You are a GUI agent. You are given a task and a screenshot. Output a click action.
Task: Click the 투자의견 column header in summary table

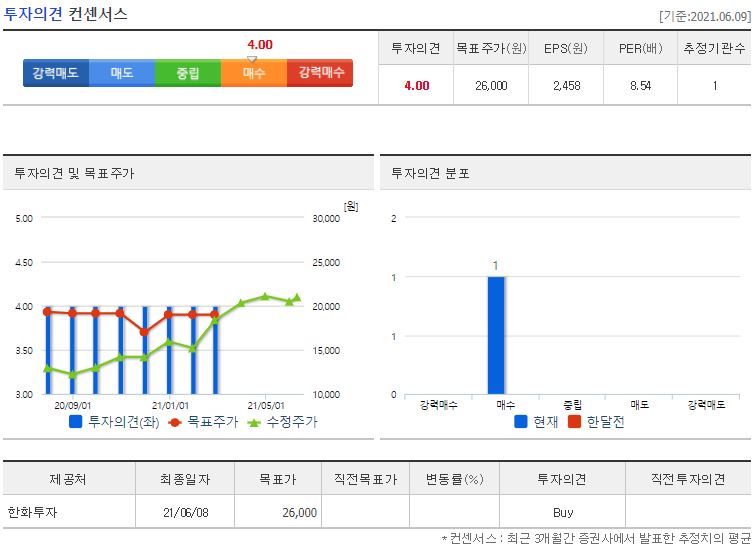point(416,48)
